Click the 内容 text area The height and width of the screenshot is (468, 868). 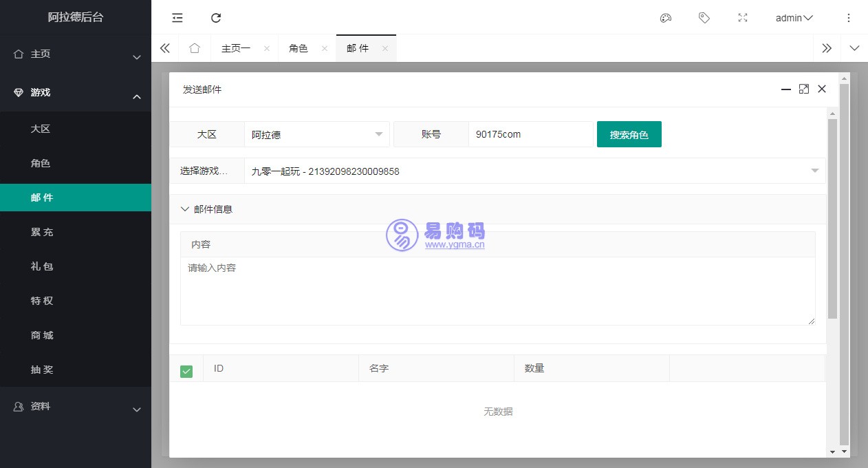coord(497,290)
